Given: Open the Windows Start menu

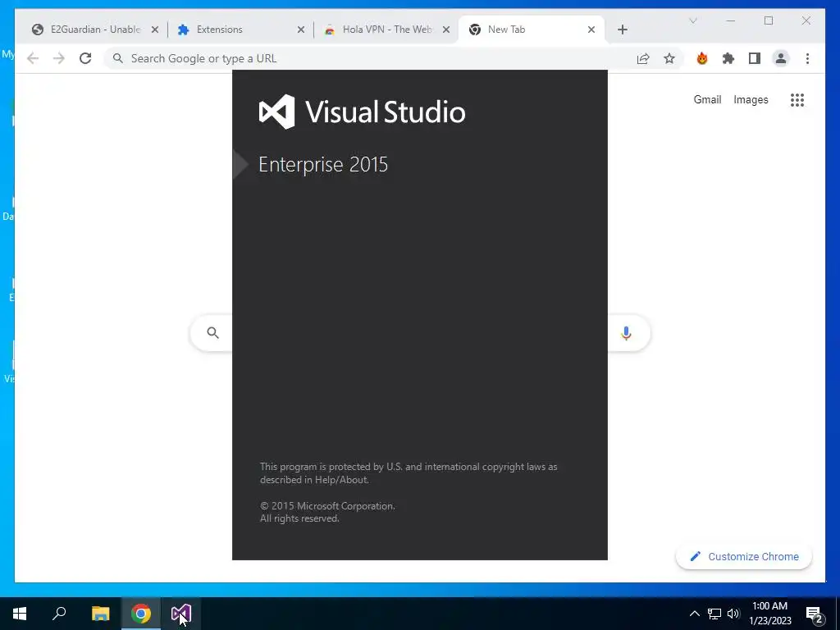Looking at the screenshot, I should click(x=20, y=614).
